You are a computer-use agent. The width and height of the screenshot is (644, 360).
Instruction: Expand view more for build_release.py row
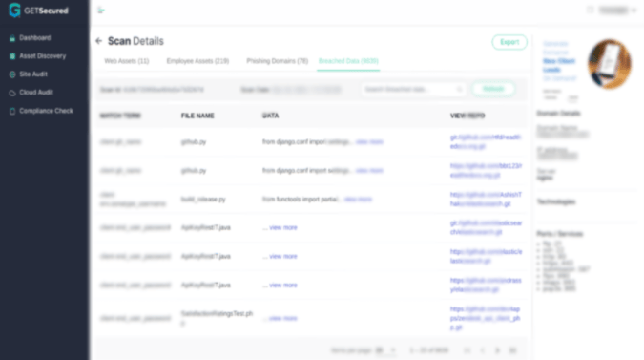(x=358, y=200)
